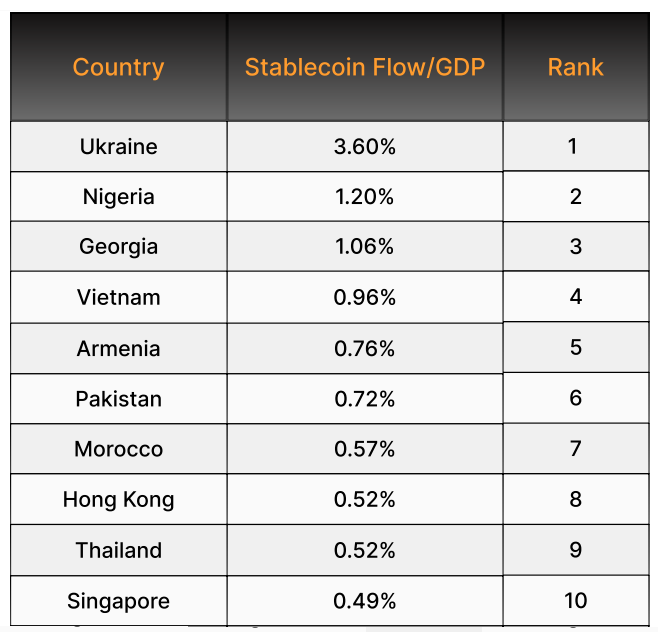Select the Pakistan country cell

[x=118, y=399]
